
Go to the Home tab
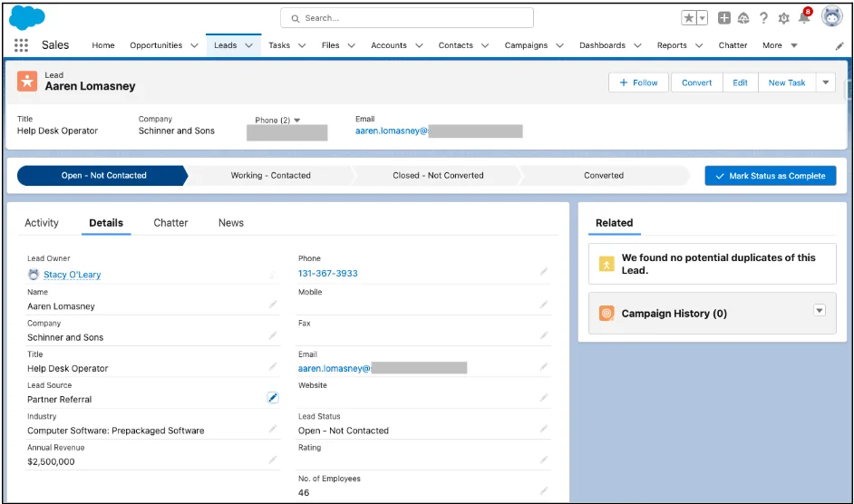(103, 45)
